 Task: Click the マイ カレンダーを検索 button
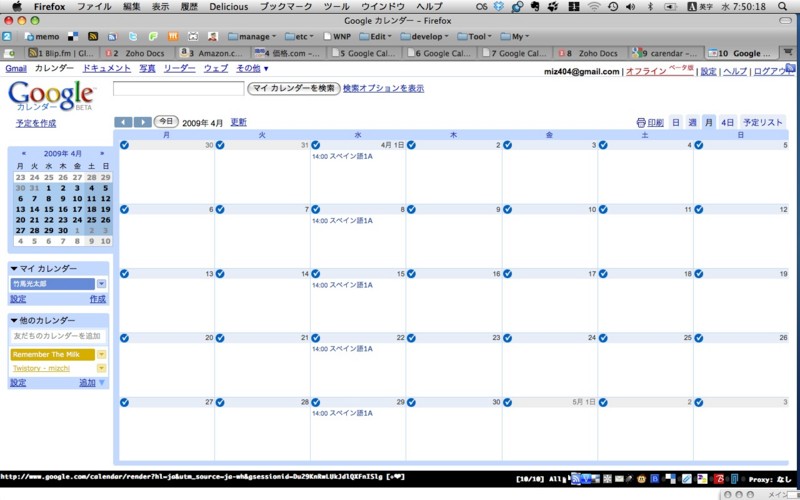click(294, 88)
